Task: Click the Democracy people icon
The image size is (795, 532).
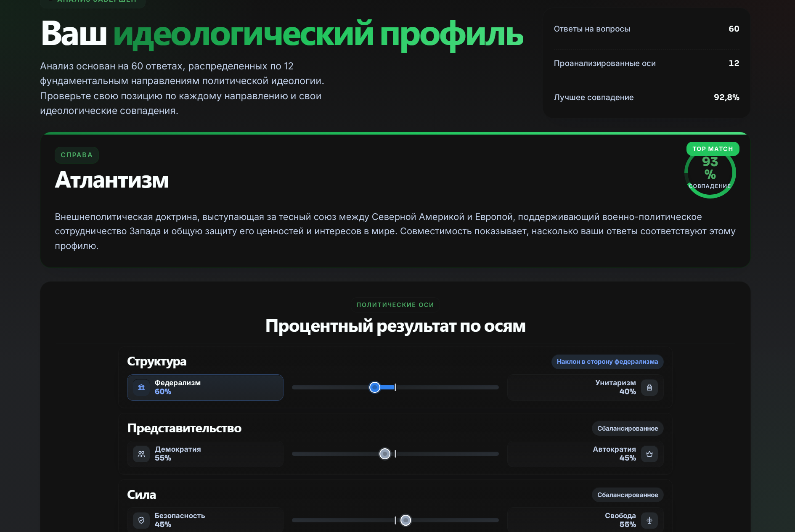Action: click(141, 454)
